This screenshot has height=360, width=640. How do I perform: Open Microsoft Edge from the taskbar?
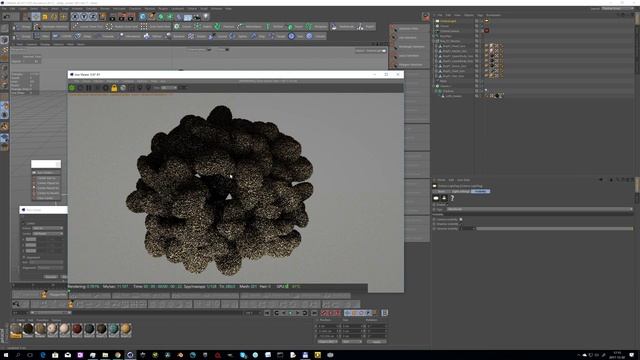pyautogui.click(x=43, y=355)
